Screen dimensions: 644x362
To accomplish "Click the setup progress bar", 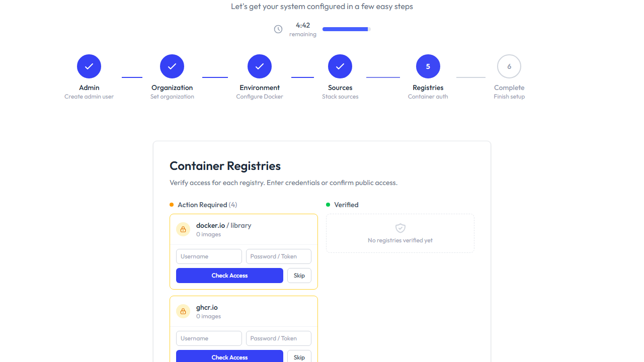I will tap(346, 29).
